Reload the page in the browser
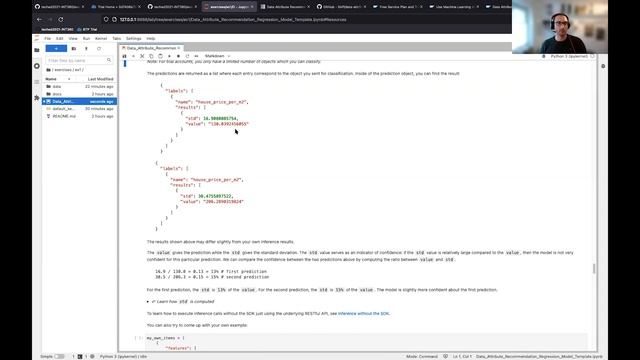The image size is (640, 360). point(61,19)
